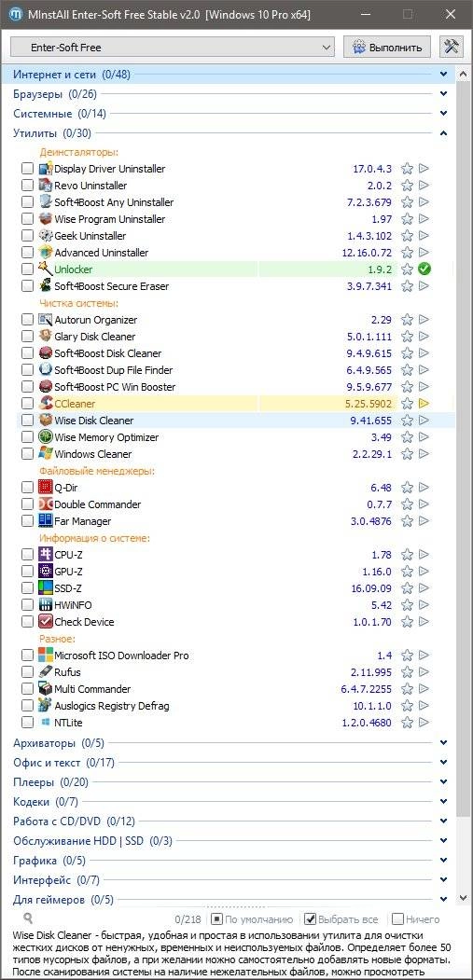The height and width of the screenshot is (980, 473).
Task: Toggle the Выбрать все checkbox
Action: 309,919
